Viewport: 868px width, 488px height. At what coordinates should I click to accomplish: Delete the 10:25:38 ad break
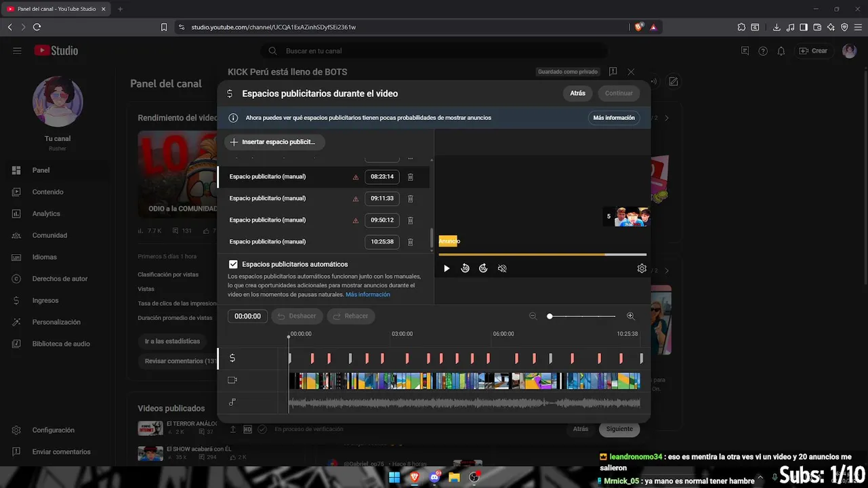click(410, 242)
